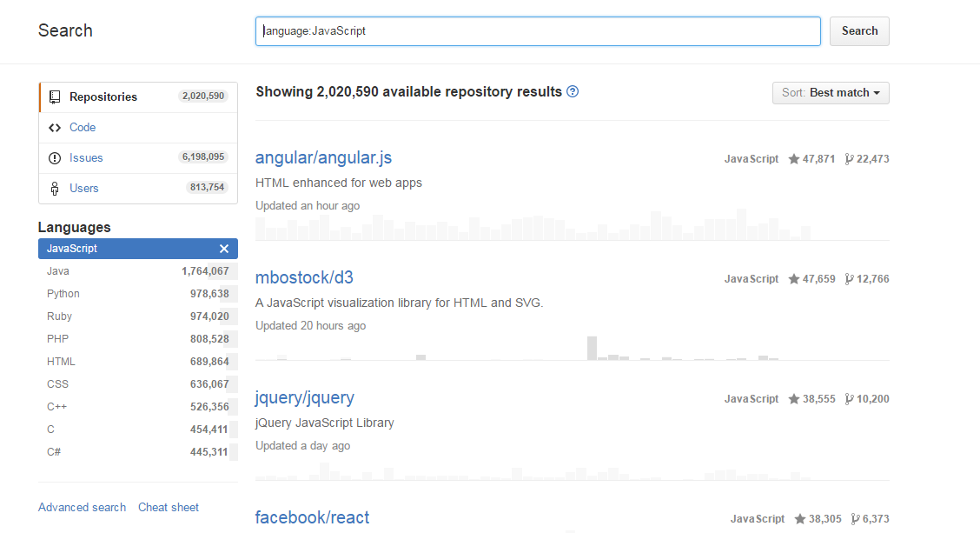Click the Users person icon
This screenshot has width=980, height=533.
tap(55, 189)
